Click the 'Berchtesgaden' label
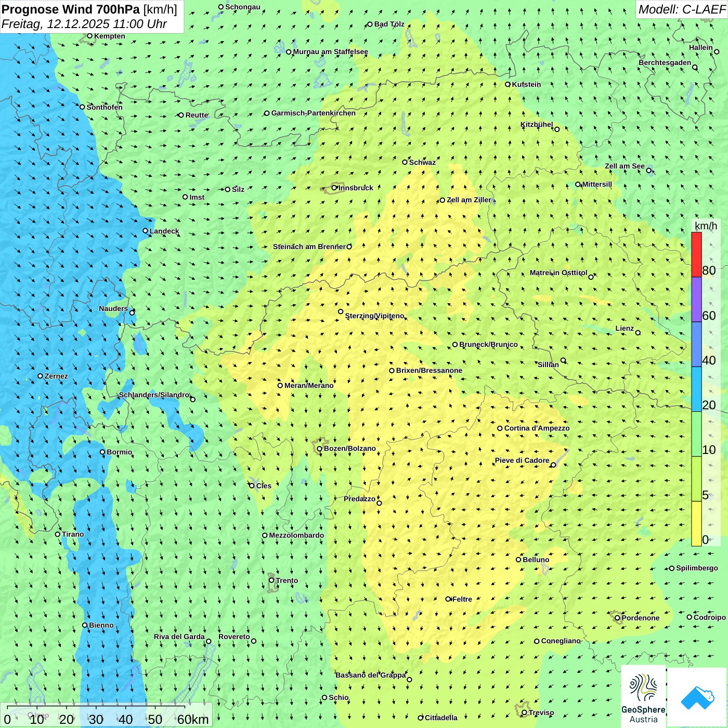728x728 pixels. 665,62
